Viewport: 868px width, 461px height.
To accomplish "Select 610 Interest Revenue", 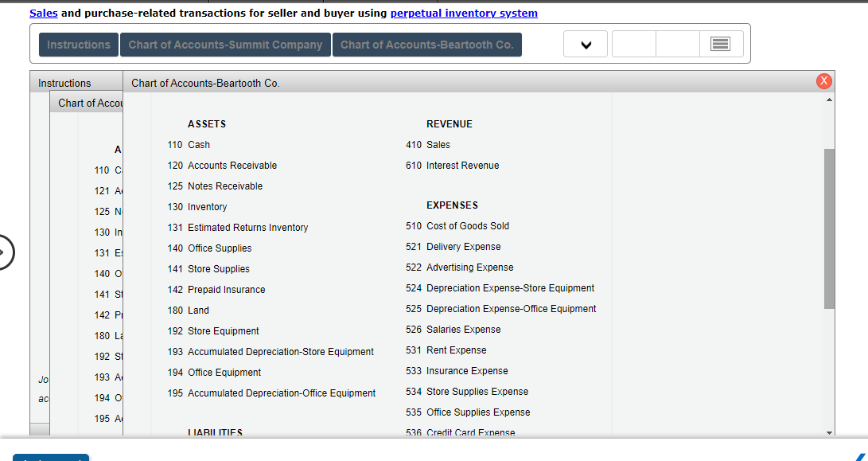I will 452,165.
